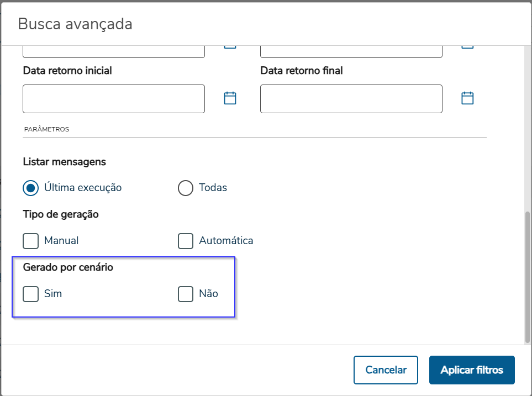Click the PARÂMETROS section label
The height and width of the screenshot is (396, 532).
pyautogui.click(x=46, y=129)
